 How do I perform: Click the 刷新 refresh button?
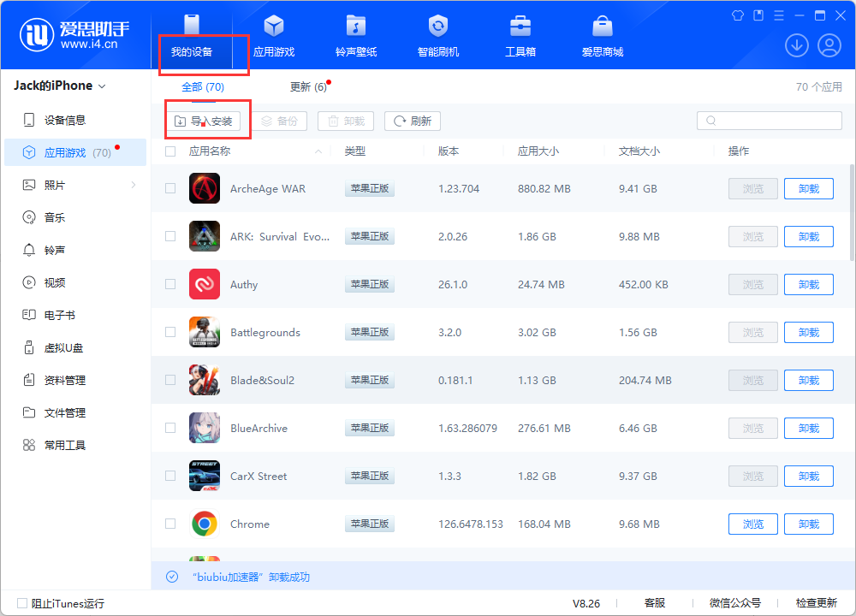(413, 121)
